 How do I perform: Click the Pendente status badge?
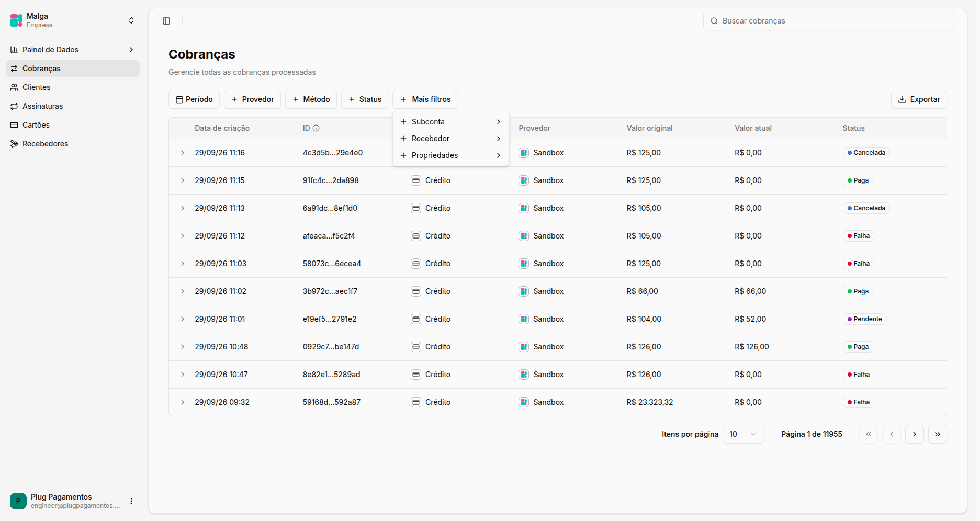864,319
